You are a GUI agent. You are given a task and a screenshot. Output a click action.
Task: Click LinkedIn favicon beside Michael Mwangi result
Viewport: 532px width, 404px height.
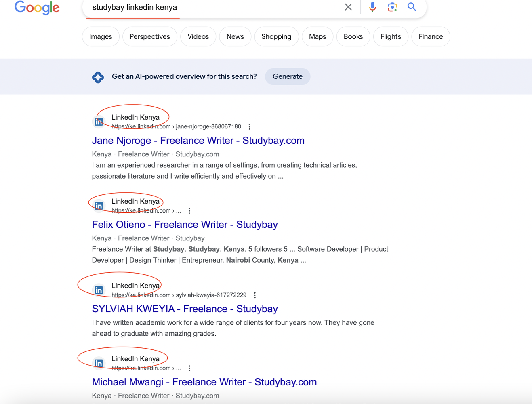[99, 363]
